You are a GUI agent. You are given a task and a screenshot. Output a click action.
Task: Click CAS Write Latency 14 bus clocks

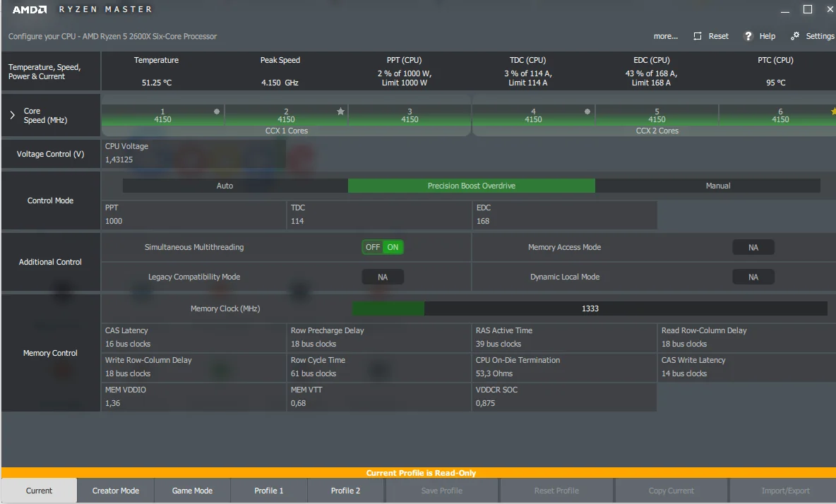[684, 373]
